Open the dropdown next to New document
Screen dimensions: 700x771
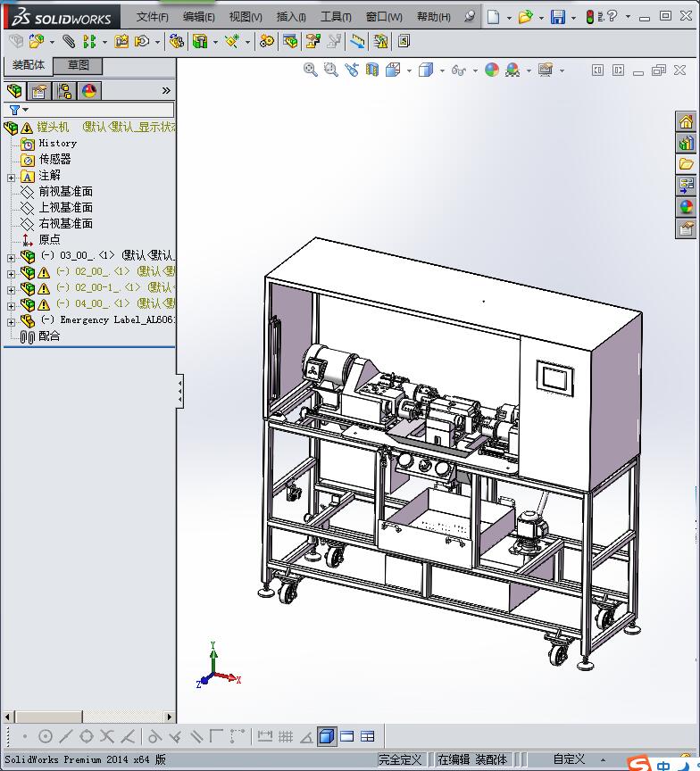509,18
